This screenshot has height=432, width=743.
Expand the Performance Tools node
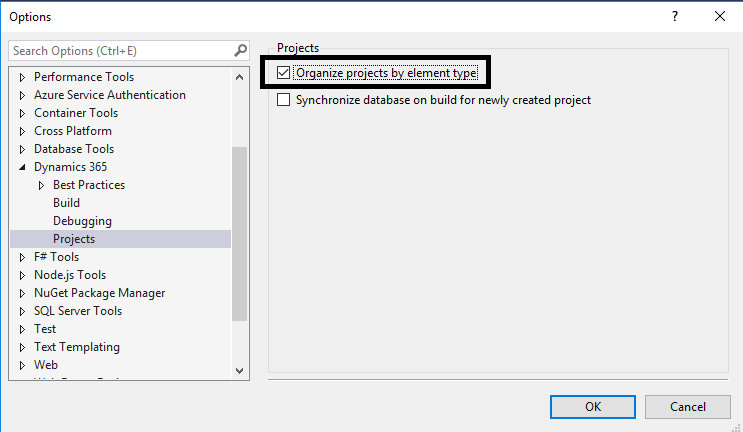click(x=22, y=77)
